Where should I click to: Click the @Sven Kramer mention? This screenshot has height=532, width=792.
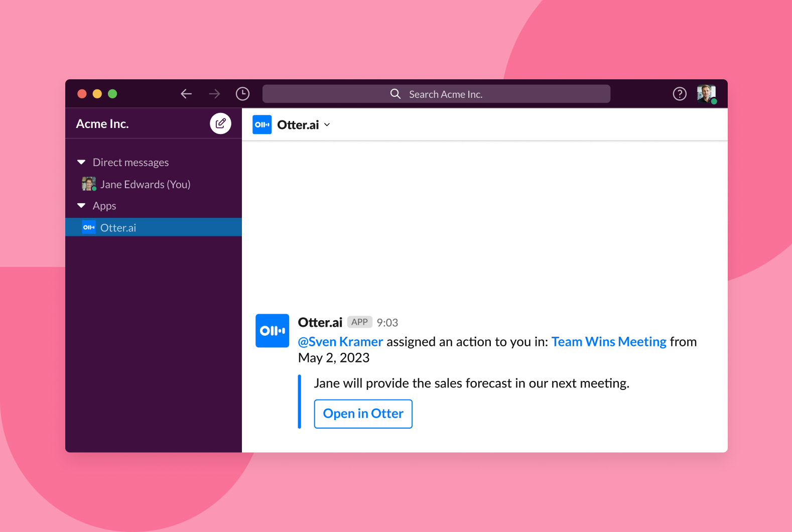point(340,342)
